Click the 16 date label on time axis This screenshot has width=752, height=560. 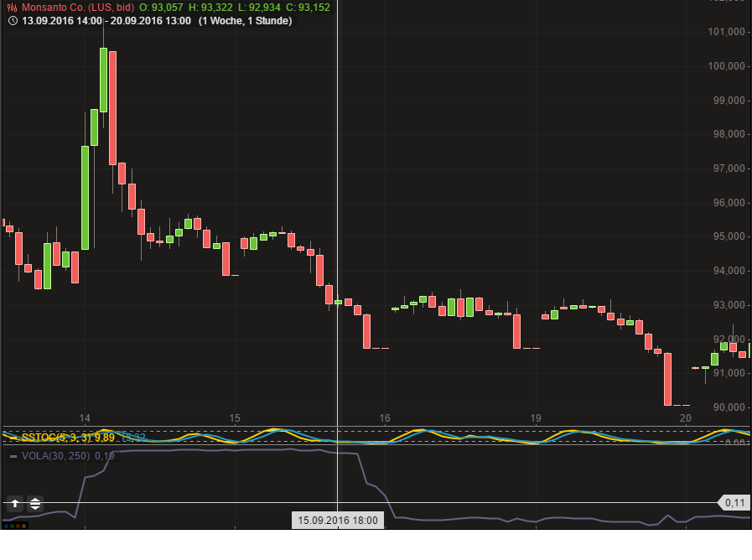(x=385, y=418)
